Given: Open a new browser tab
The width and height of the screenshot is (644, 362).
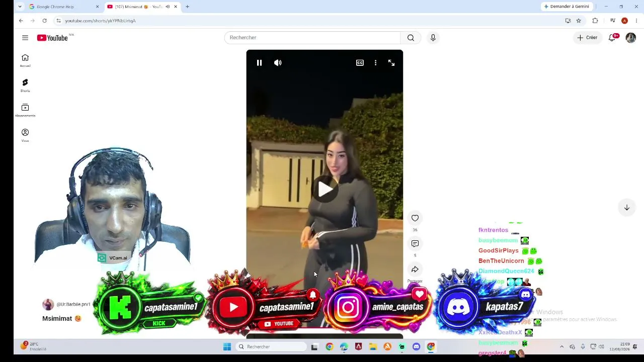Looking at the screenshot, I should pos(187,7).
